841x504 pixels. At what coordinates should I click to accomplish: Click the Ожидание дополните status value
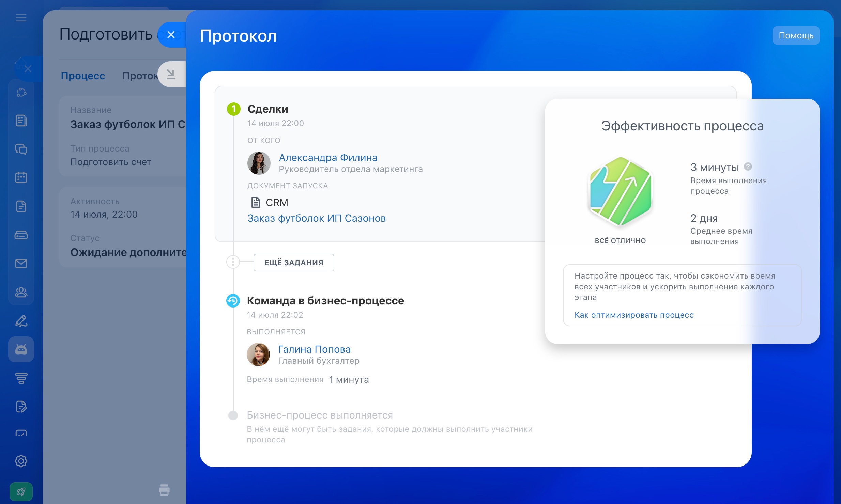[x=128, y=252]
